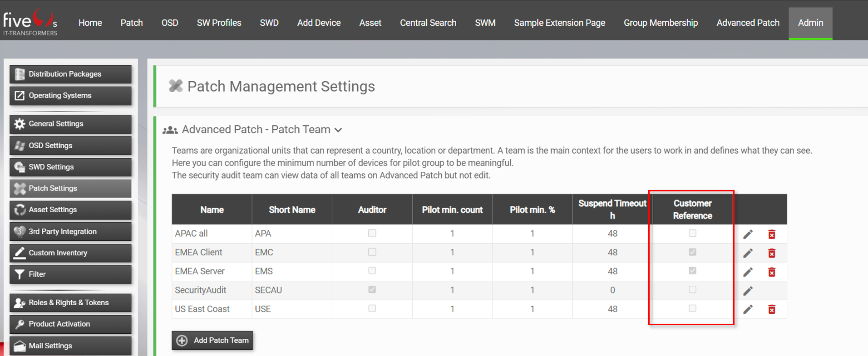Click the Suspend Timeout h column header
The image size is (868, 356).
[612, 210]
